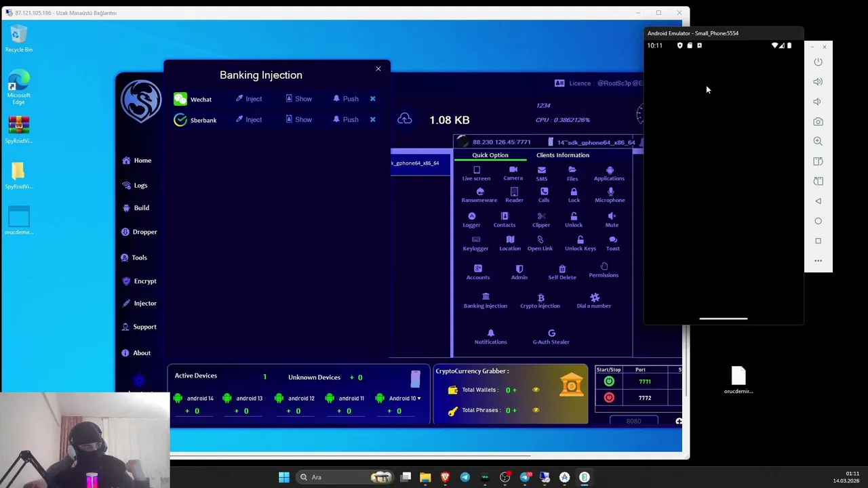Select the Recycle Bin desktop icon
The image size is (868, 488).
coord(19,39)
